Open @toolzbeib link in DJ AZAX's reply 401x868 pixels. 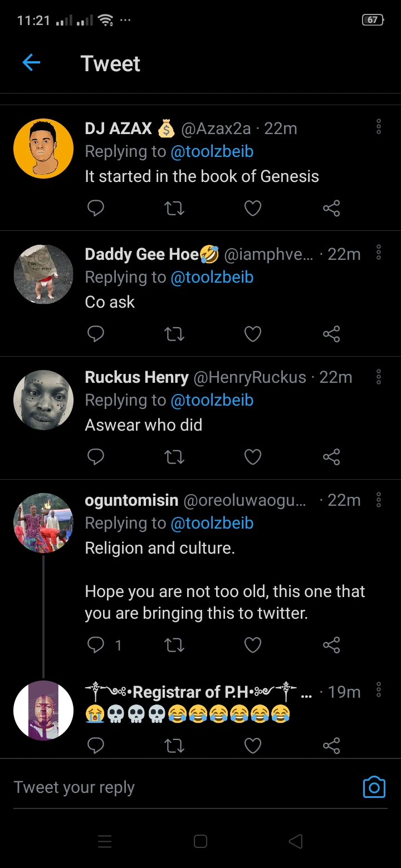click(212, 152)
